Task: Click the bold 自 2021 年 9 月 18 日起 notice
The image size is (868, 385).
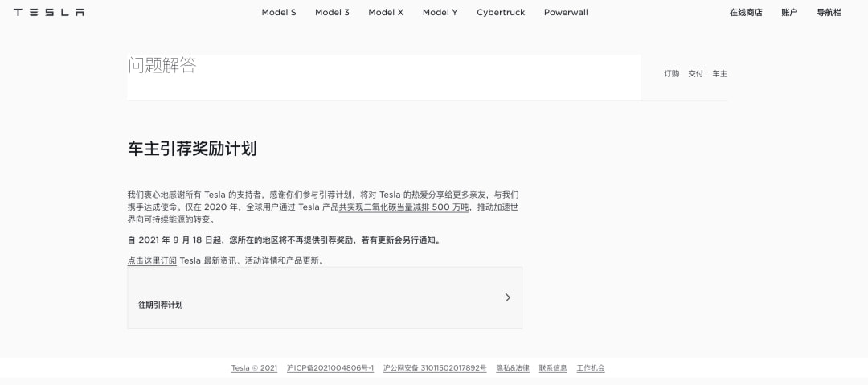Action: pos(285,240)
